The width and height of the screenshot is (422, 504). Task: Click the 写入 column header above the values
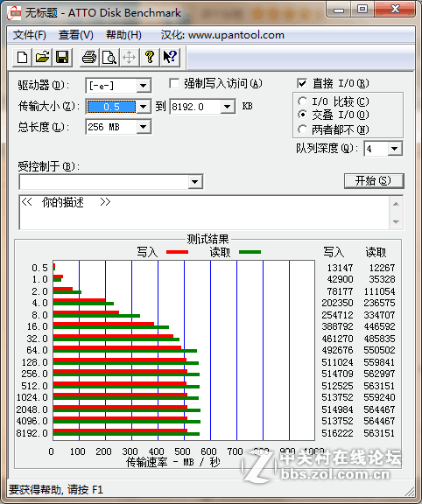coord(334,252)
